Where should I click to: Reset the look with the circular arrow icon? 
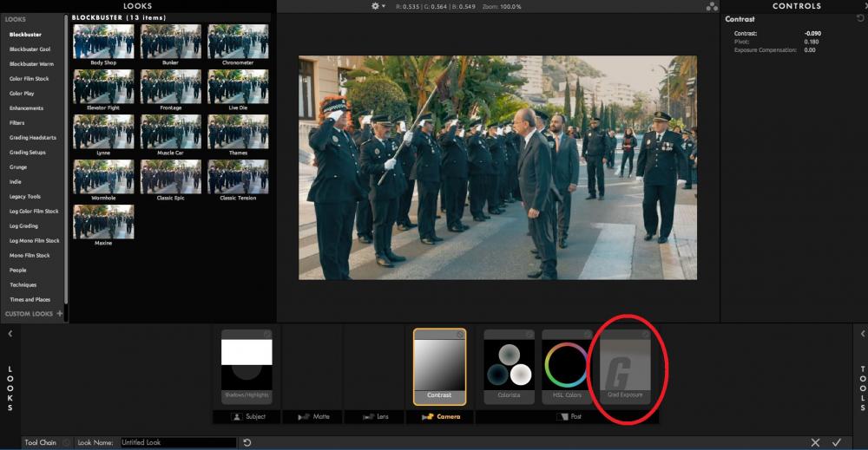click(247, 442)
